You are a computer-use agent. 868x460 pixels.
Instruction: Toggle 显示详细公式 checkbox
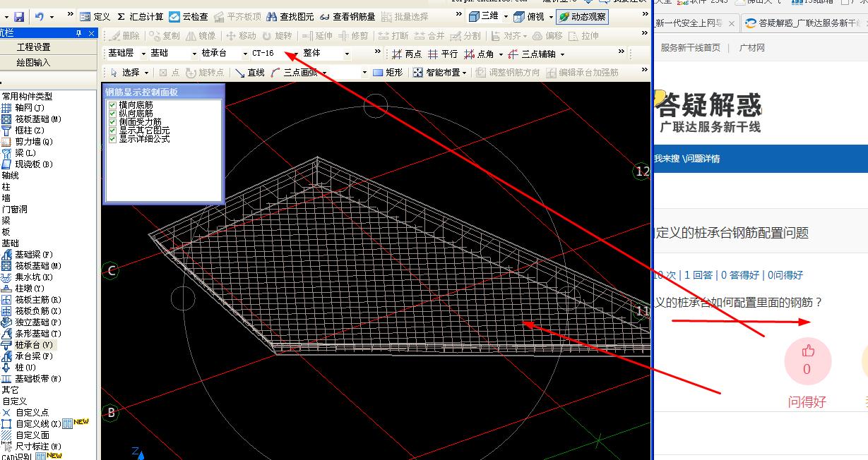[112, 139]
